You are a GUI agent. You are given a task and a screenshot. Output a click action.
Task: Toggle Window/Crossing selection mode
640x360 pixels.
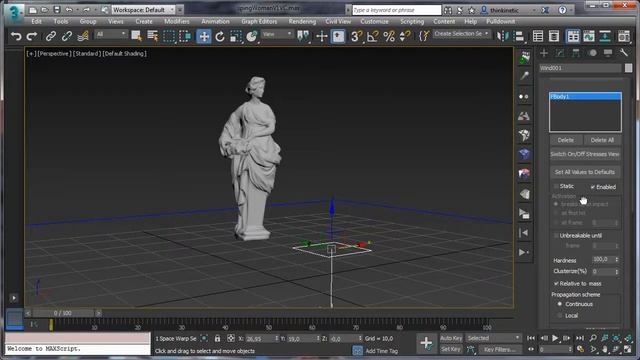(185, 36)
